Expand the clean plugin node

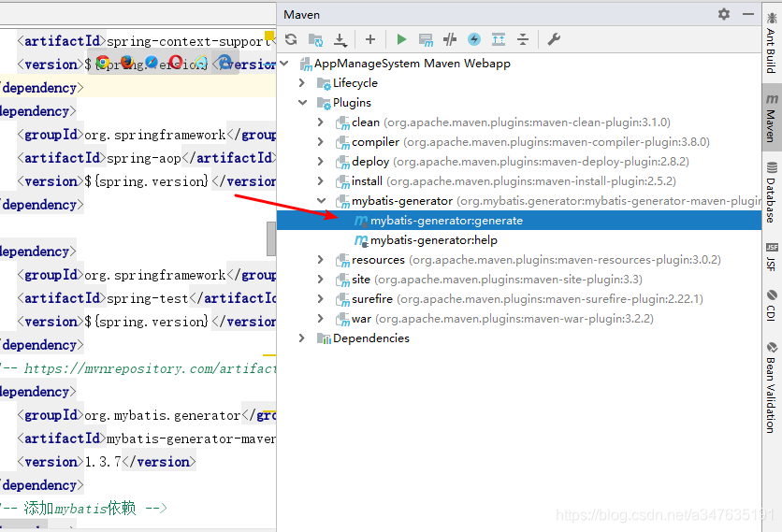coord(321,122)
